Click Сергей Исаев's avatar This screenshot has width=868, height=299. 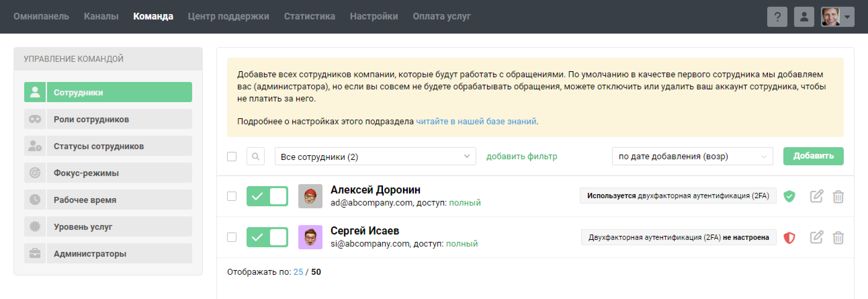click(x=310, y=237)
